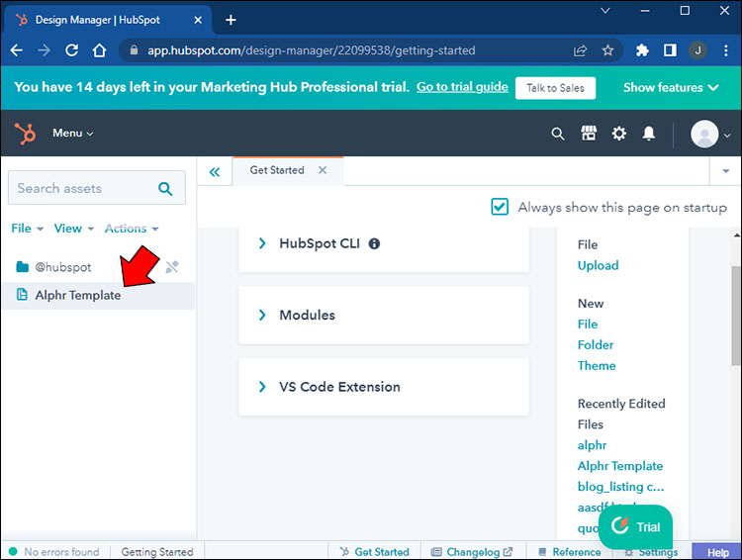Click the HubSpot sprocket logo

24,133
